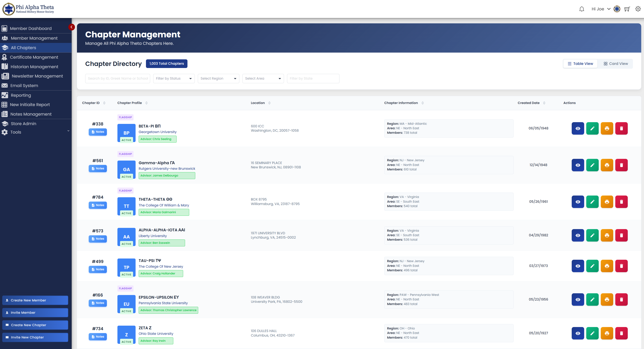The height and width of the screenshot is (349, 644).
Task: Open the Email System section
Action: click(x=24, y=85)
